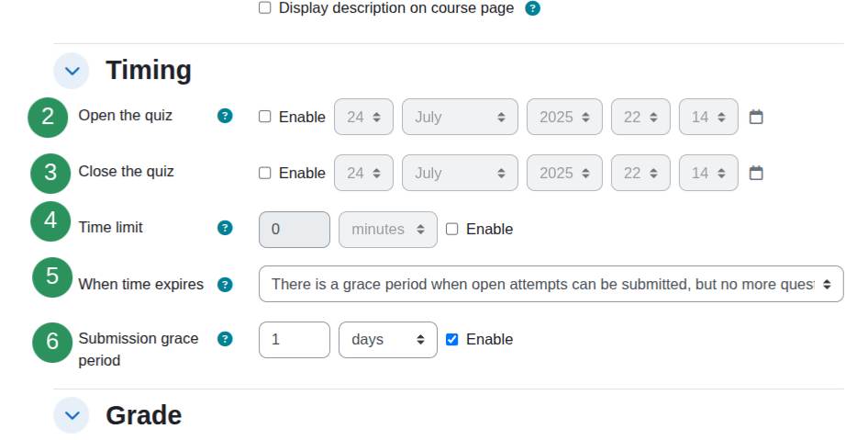Click the Submission grace period number field
This screenshot has width=868, height=440.
tap(295, 340)
